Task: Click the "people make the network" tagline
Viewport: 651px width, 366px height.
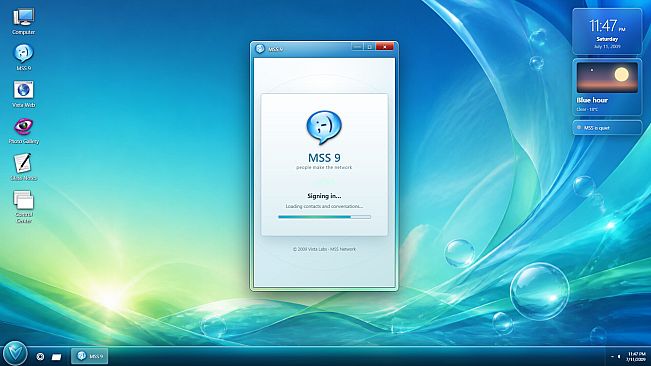Action: click(x=324, y=168)
